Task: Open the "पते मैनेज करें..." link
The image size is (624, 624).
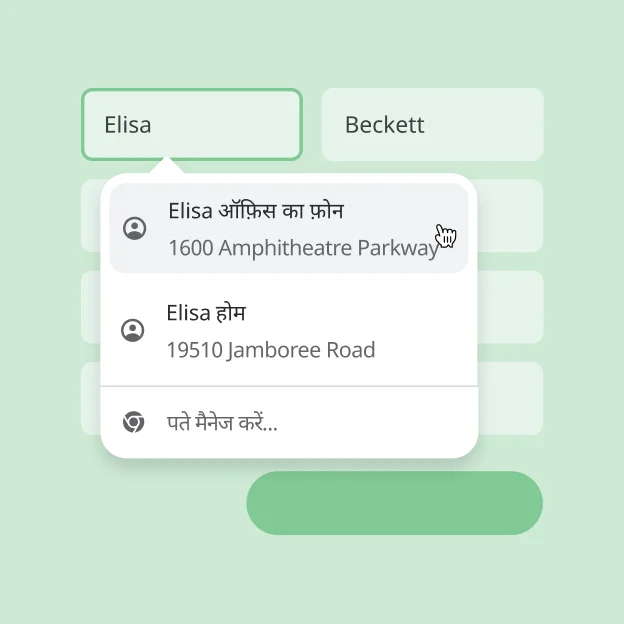Action: coord(222,423)
